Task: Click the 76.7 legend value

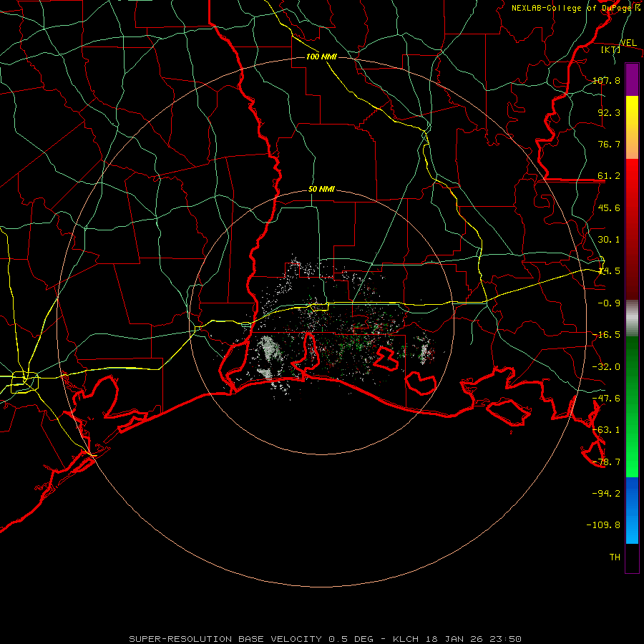Action: click(609, 144)
